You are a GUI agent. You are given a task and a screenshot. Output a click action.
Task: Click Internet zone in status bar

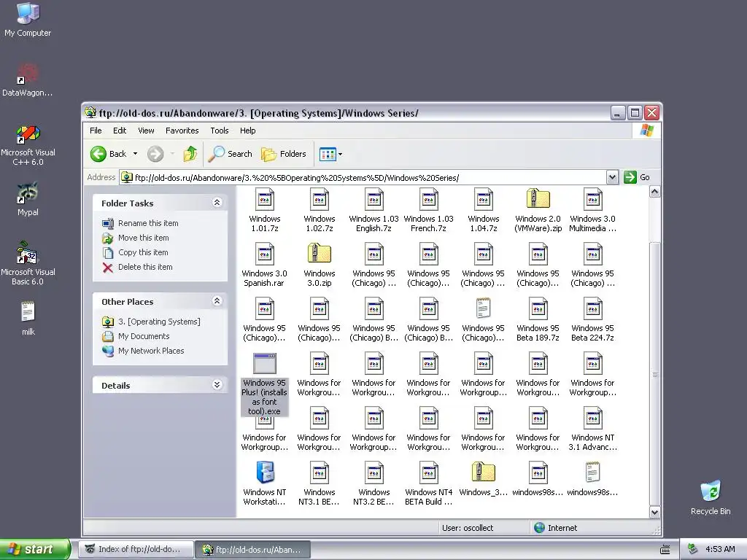point(555,528)
